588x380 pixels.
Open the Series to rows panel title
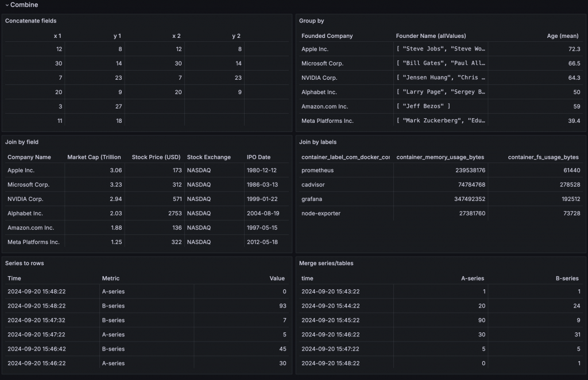(24, 263)
